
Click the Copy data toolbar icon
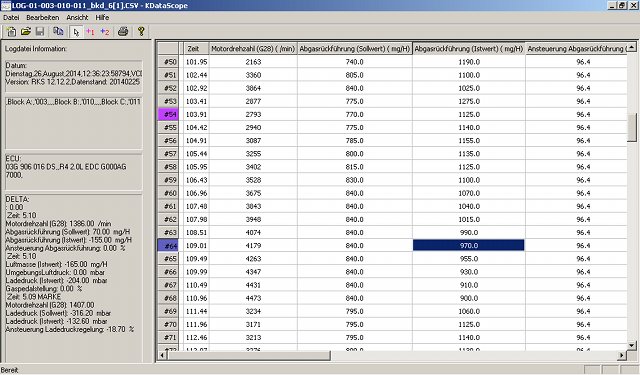tap(58, 31)
